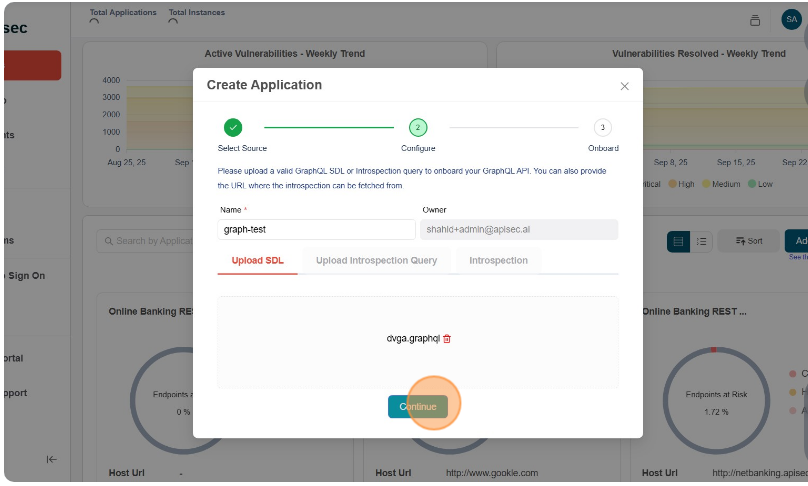The image size is (808, 486).
Task: Close the Create Application dialog
Action: pos(624,86)
